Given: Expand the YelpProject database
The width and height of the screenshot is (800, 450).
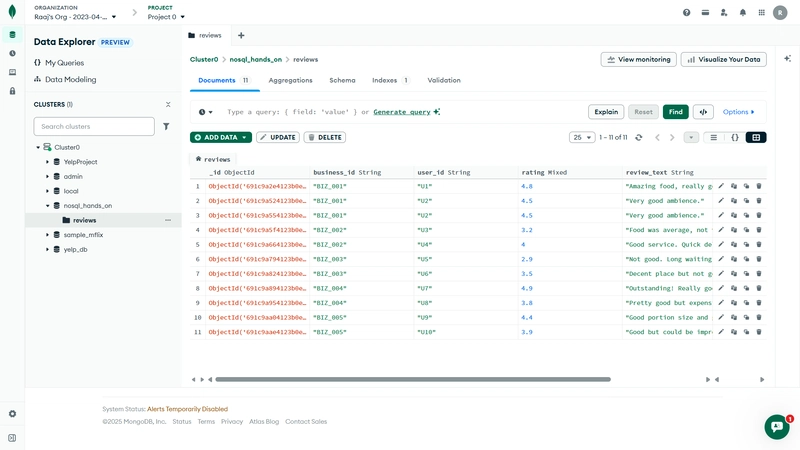Looking at the screenshot, I should (47, 162).
